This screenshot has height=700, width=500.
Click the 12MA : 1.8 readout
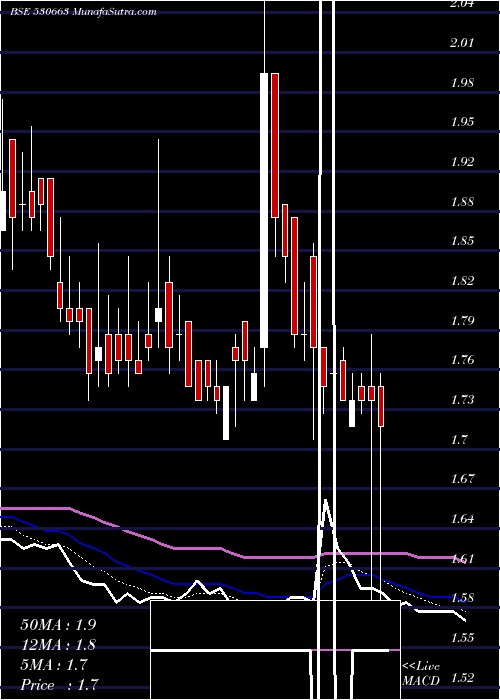tap(58, 644)
